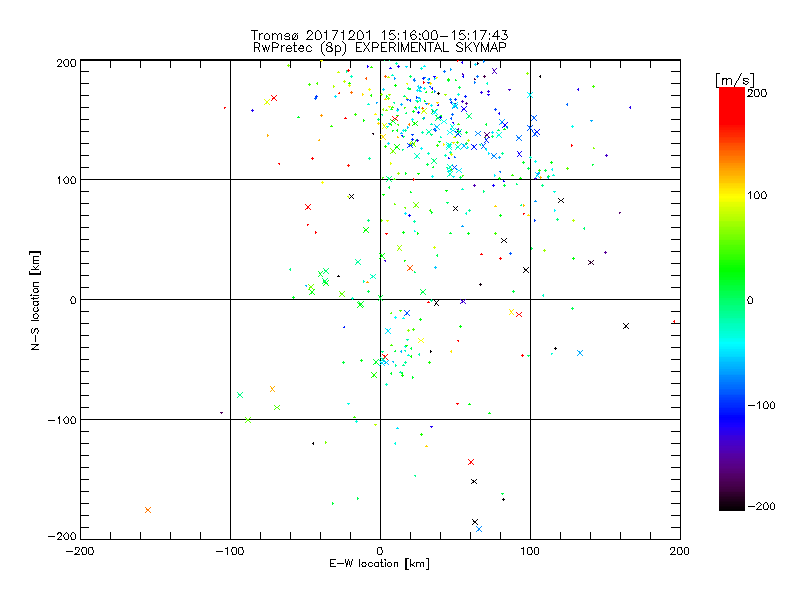This screenshot has width=800, height=600.
Task: Pick the yellow band of the velocity colorbar
Action: [732, 195]
